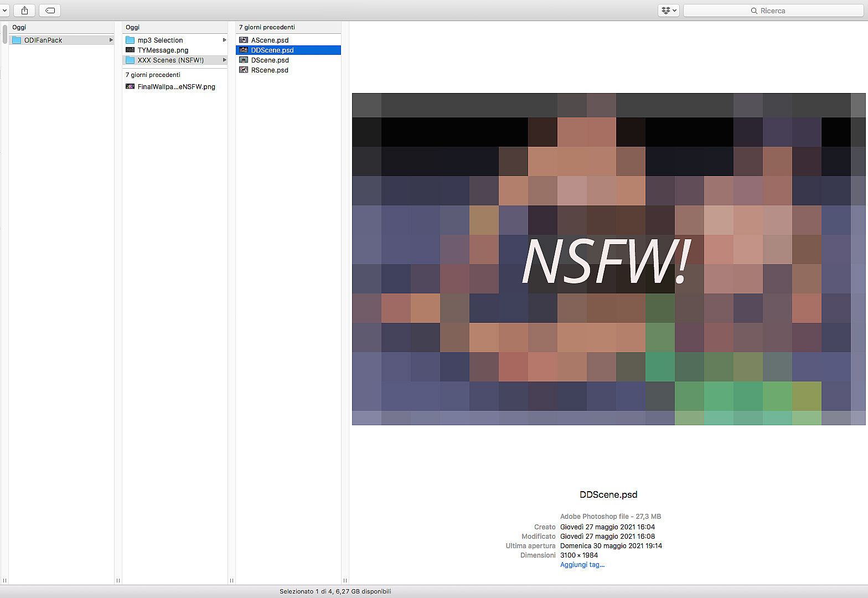Screen dimensions: 868x598
Task: Click the Share toolbar button
Action: pos(24,11)
